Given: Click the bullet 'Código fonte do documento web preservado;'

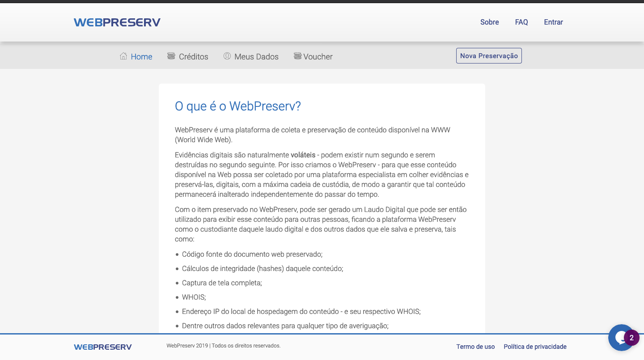Looking at the screenshot, I should (252, 254).
